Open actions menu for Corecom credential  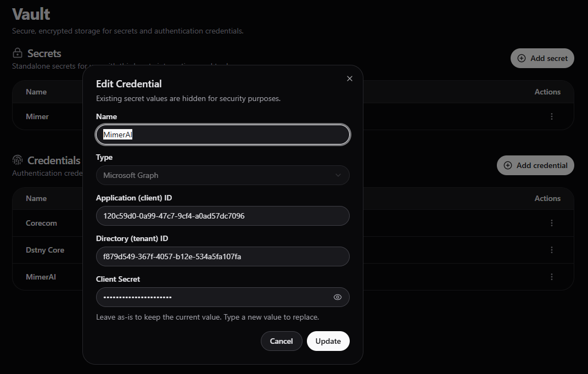click(x=551, y=223)
